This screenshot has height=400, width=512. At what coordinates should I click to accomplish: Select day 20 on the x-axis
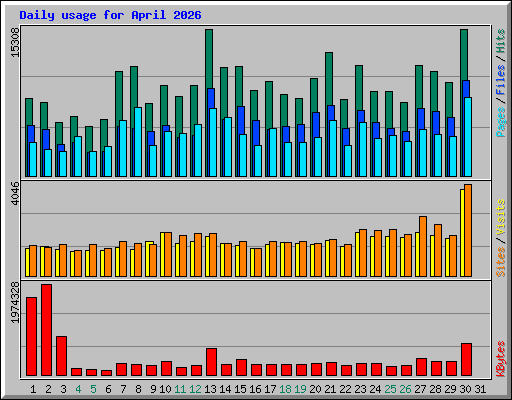coord(315,389)
